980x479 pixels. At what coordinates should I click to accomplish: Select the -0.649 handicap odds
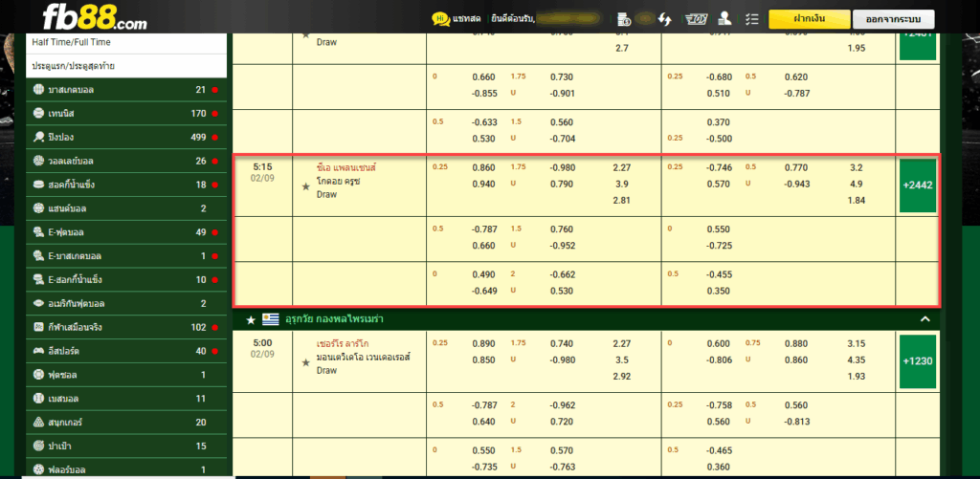(x=483, y=291)
